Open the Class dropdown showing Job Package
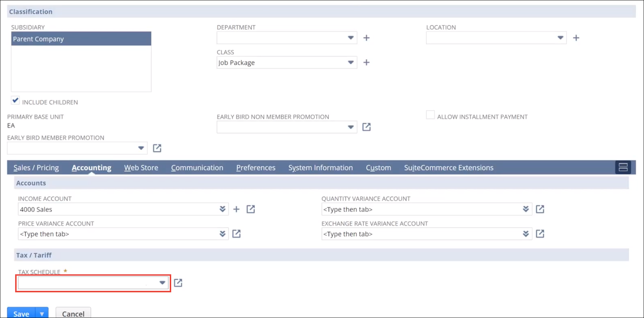The height and width of the screenshot is (318, 644). coord(351,63)
